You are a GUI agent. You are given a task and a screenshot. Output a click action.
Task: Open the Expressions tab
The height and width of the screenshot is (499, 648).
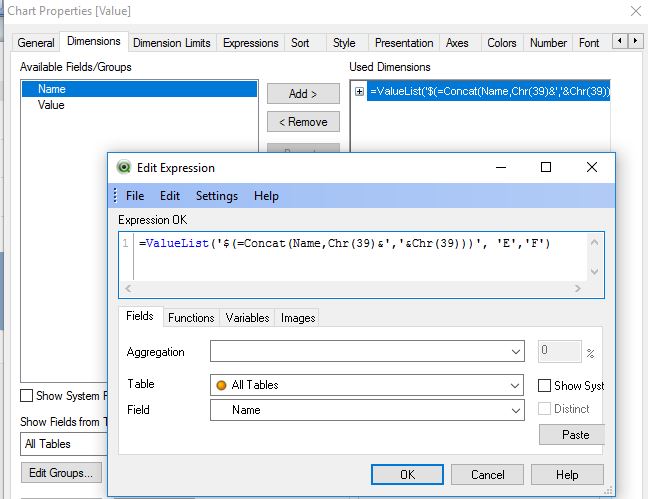click(x=250, y=43)
